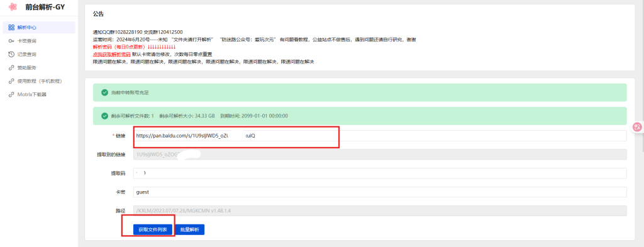Click the 公告 heading
The width and height of the screenshot is (644, 247).
click(98, 14)
